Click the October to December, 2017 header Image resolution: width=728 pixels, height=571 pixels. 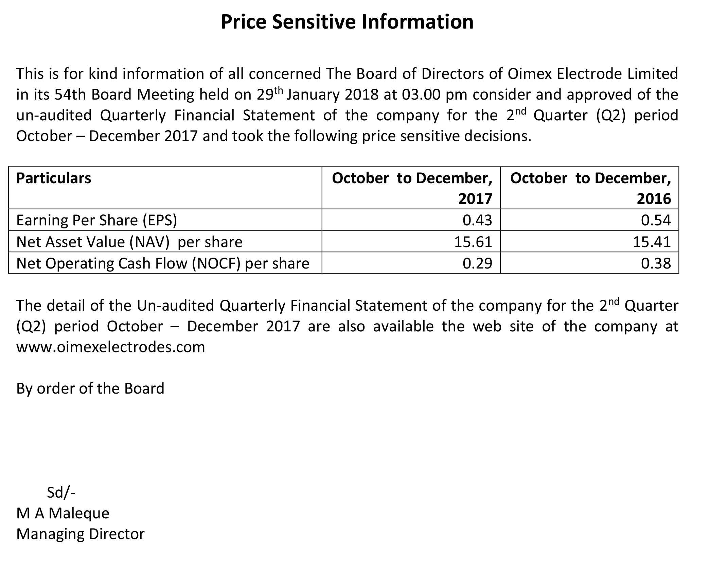coord(412,188)
